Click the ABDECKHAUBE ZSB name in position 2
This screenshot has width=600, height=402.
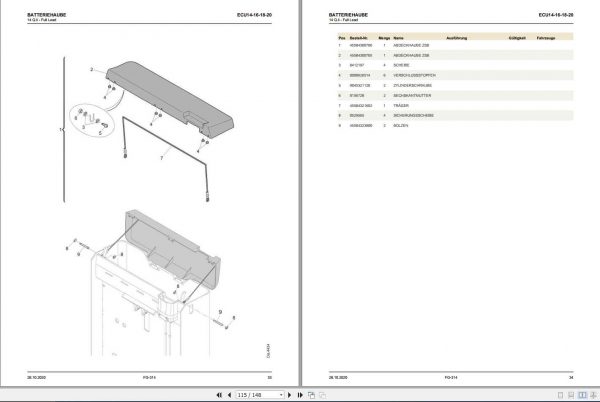[411, 55]
